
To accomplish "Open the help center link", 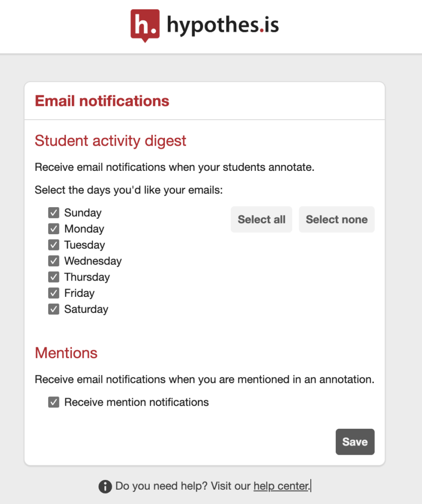I will click(x=281, y=486).
